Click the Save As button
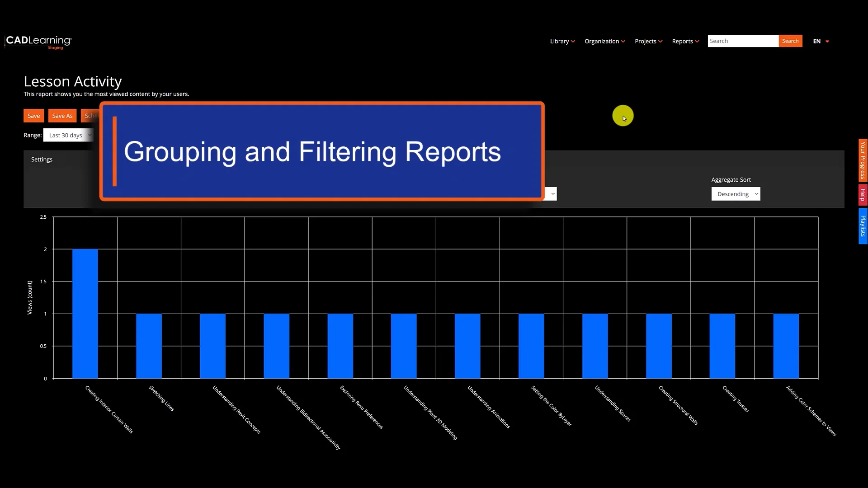Viewport: 868px width, 488px height. tap(62, 116)
